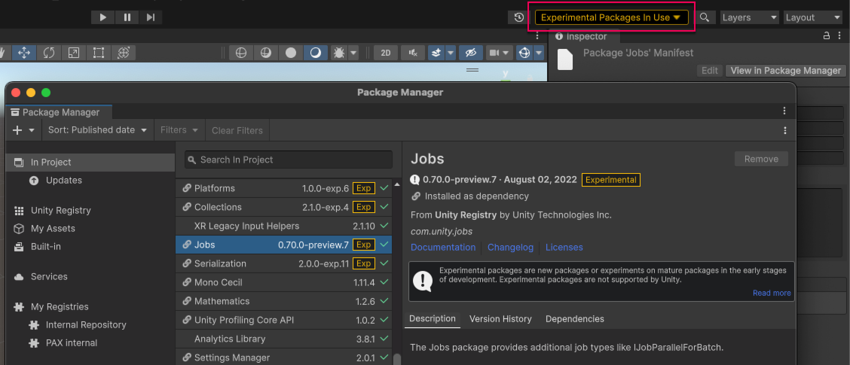This screenshot has height=365, width=850.
Task: Select the Package Manager window tab
Action: [x=59, y=112]
